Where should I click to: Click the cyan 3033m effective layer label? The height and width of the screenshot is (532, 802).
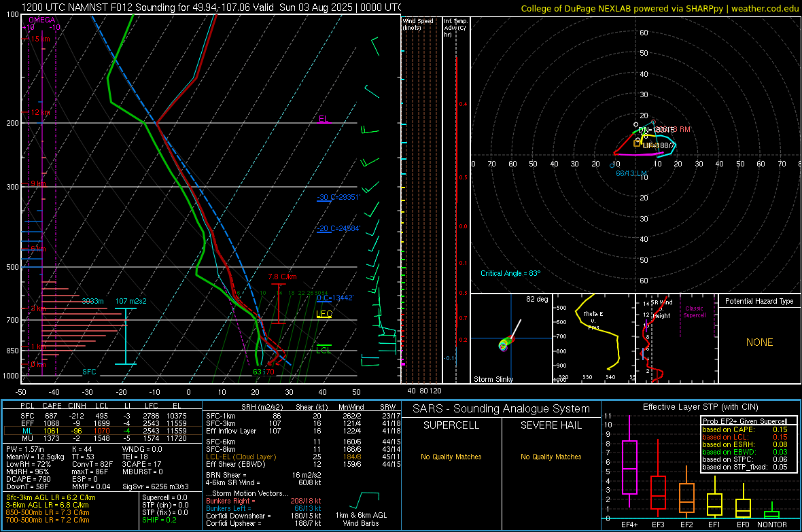92,301
